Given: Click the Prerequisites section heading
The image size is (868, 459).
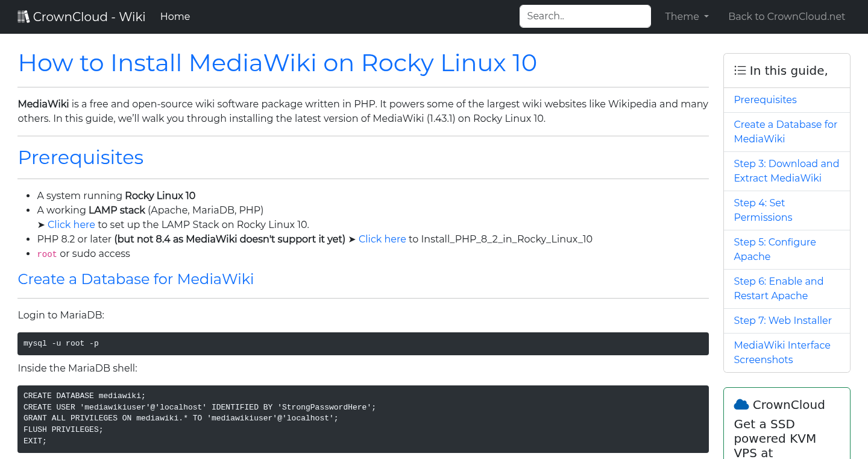Looking at the screenshot, I should pyautogui.click(x=81, y=157).
